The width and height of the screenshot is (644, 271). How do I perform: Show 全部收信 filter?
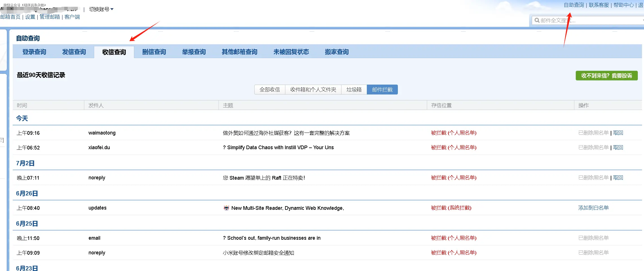(270, 90)
